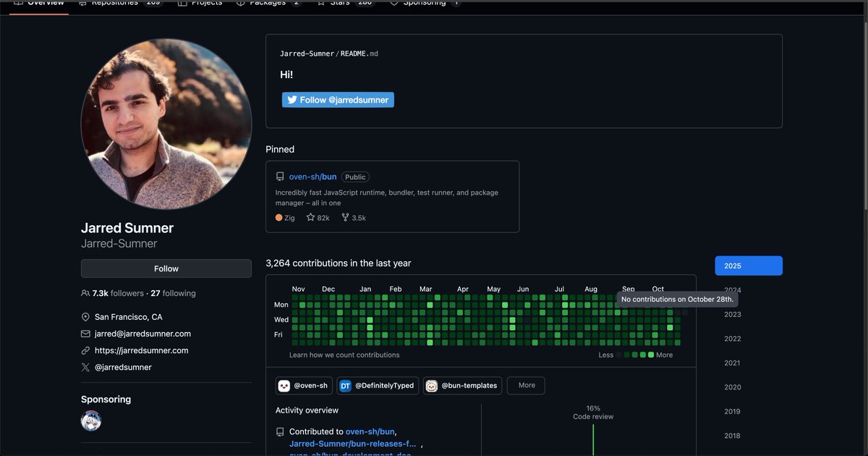Screen dimensions: 868x456
Task: View the 7.3k followers list
Action: [118, 293]
